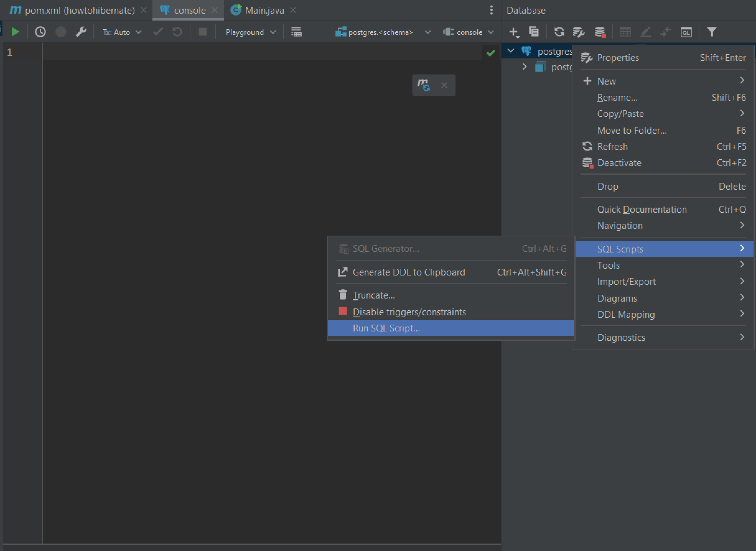This screenshot has width=756, height=551.
Task: Click the deactivate data source toolbar icon
Action: click(600, 32)
